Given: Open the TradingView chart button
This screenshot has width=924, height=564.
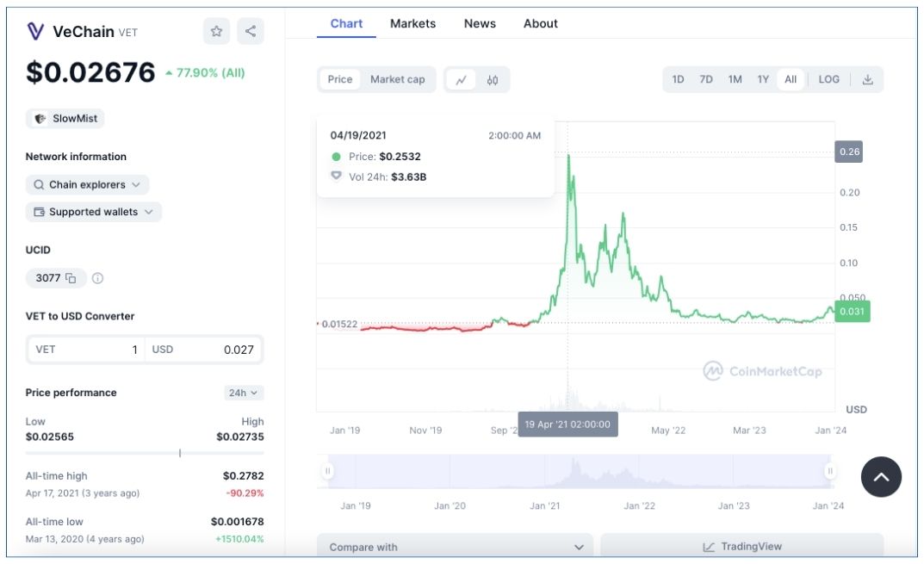Looking at the screenshot, I should (x=742, y=547).
